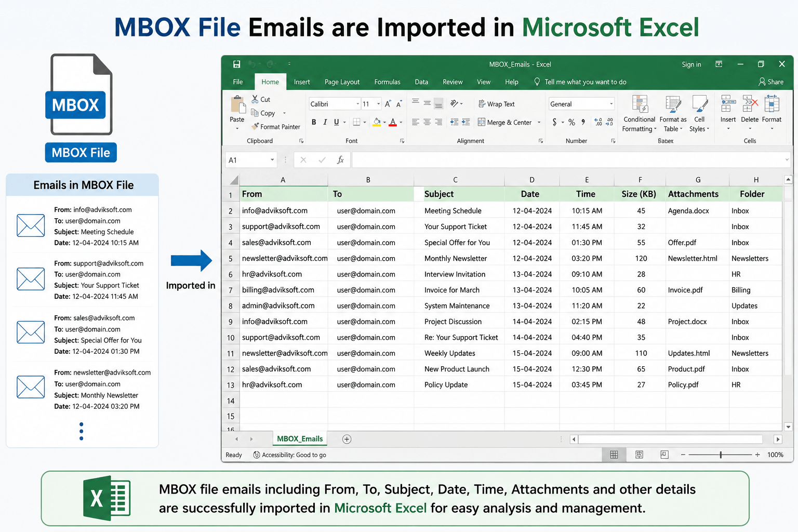Click the Font Color A icon
Image resolution: width=798 pixels, height=532 pixels.
[x=393, y=122]
